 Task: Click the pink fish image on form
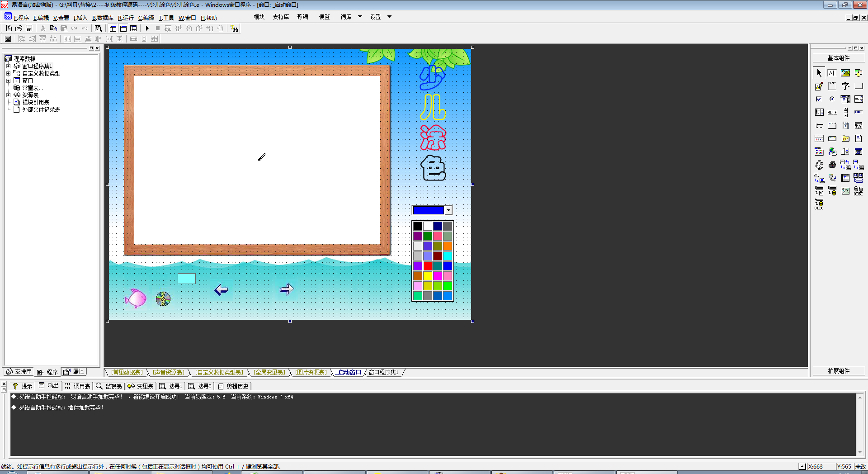click(135, 298)
